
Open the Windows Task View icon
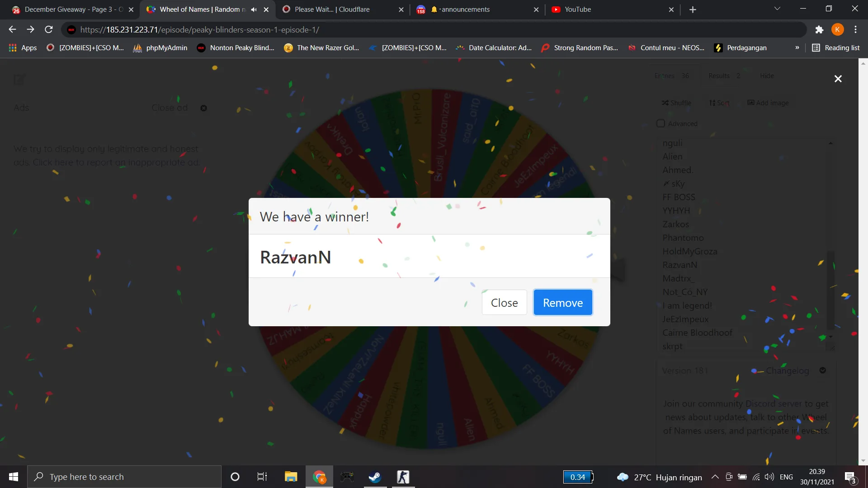tap(262, 477)
